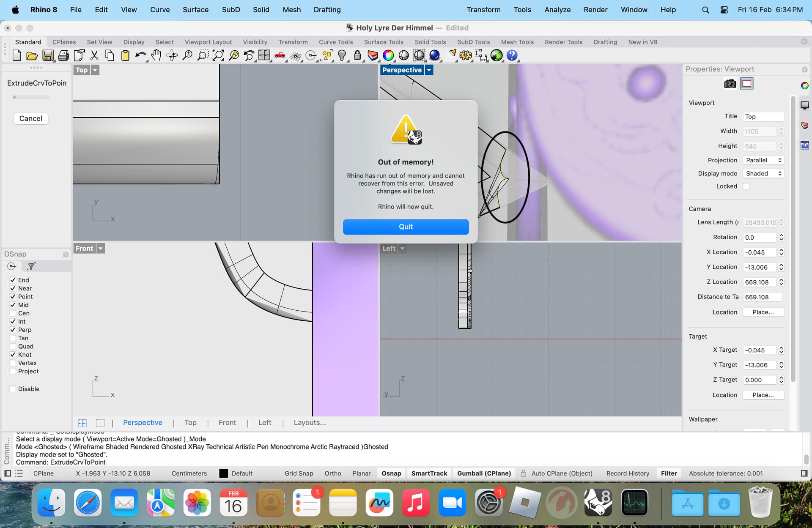Click the black Default layer color swatch
The width and height of the screenshot is (812, 528).
(x=224, y=473)
